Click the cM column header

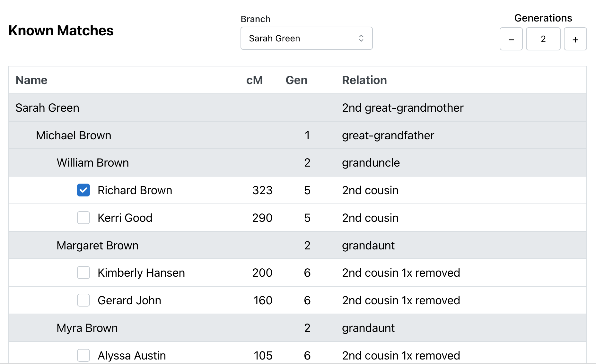tap(254, 80)
